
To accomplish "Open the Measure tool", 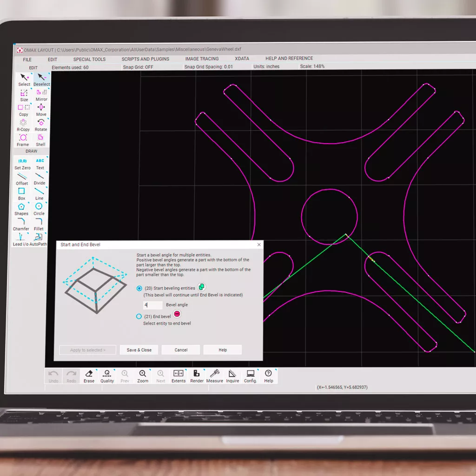I will tap(214, 376).
